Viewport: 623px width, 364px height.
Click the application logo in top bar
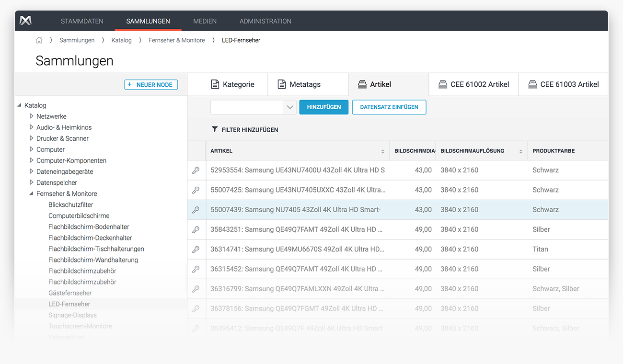(x=25, y=21)
